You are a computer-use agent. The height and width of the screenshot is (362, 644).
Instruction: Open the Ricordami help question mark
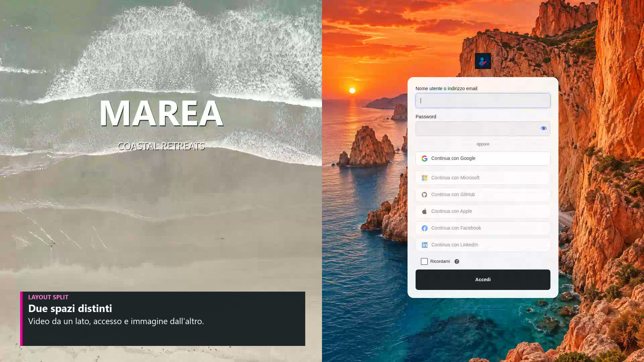click(457, 261)
